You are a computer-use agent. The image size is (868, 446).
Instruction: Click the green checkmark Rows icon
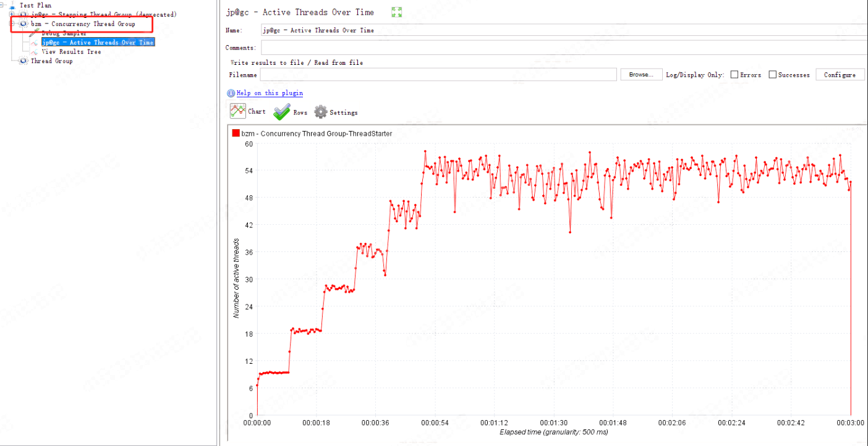click(x=282, y=112)
